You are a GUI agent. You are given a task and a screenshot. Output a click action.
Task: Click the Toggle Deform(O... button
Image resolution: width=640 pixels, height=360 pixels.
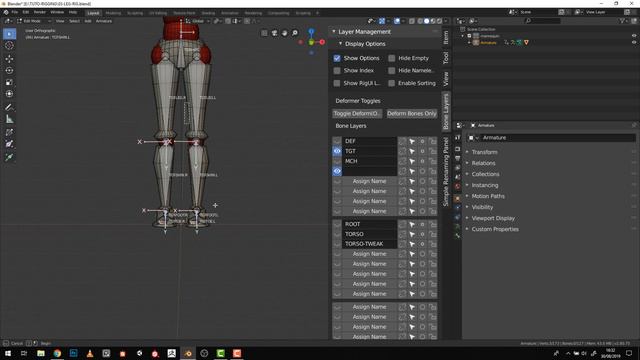pyautogui.click(x=357, y=113)
